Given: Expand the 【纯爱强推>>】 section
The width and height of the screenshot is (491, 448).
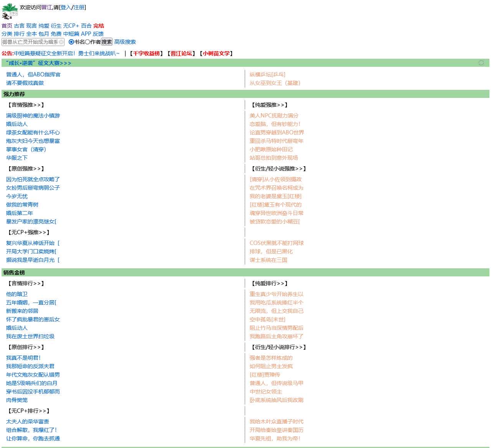Looking at the screenshot, I should [x=270, y=105].
